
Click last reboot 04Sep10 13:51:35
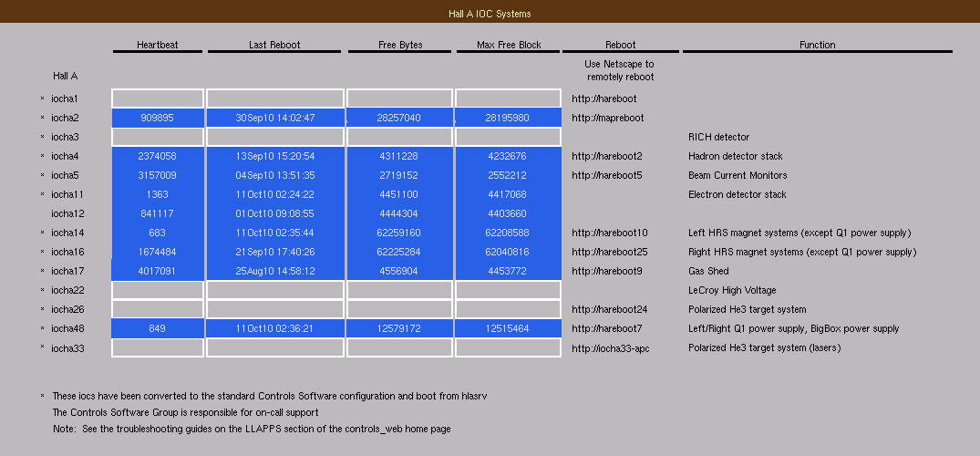pyautogui.click(x=275, y=175)
